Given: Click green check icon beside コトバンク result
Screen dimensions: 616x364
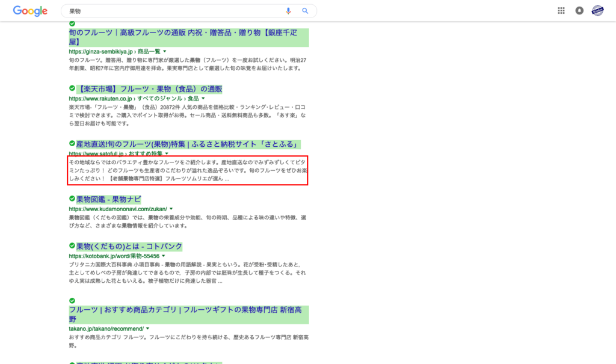Looking at the screenshot, I should 72,245.
